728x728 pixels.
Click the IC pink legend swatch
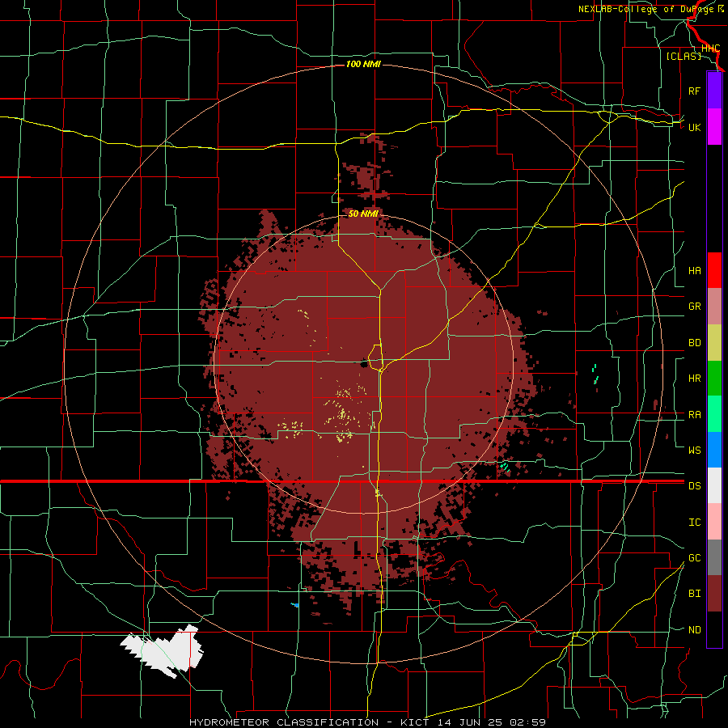714,522
